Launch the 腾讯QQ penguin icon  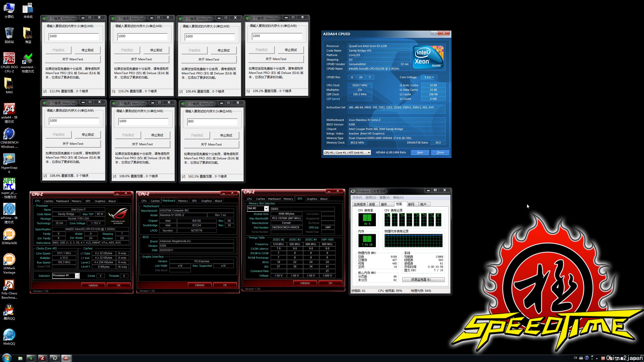(9, 312)
